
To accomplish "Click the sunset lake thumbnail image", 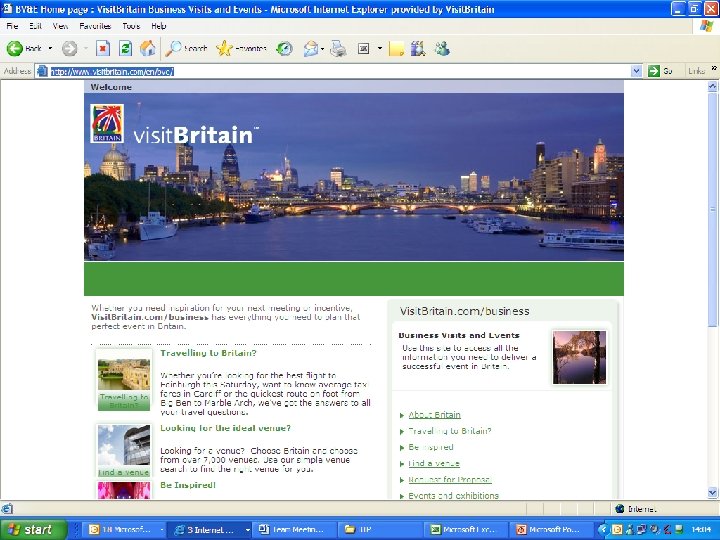I will [x=579, y=357].
